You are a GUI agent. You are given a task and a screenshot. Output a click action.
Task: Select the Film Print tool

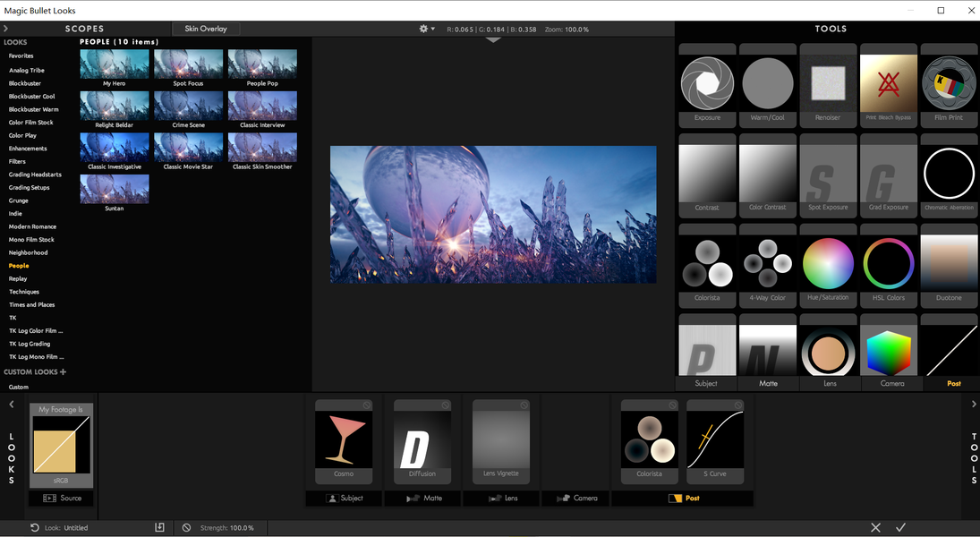coord(949,86)
